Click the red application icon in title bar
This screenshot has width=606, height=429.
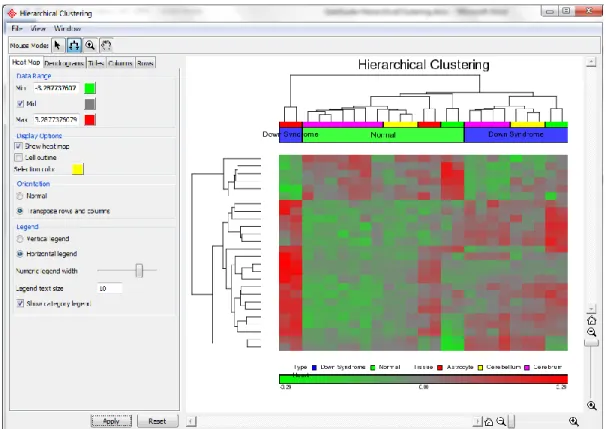pos(12,13)
